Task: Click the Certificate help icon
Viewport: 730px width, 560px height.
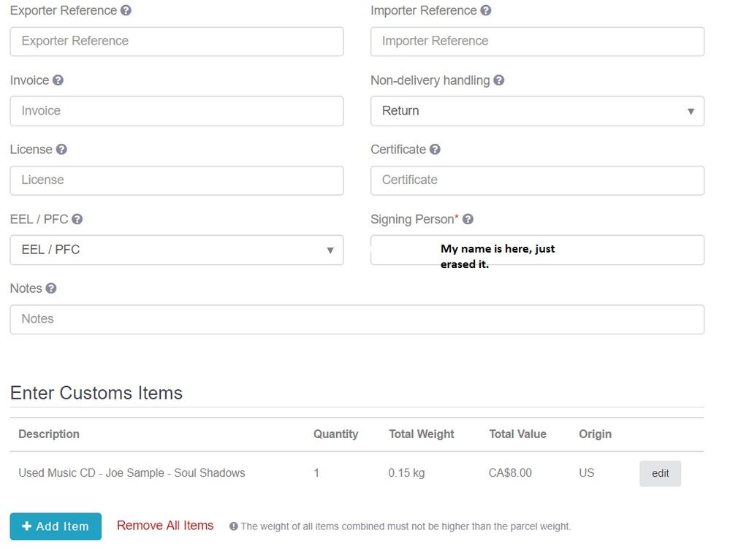Action: [x=435, y=150]
